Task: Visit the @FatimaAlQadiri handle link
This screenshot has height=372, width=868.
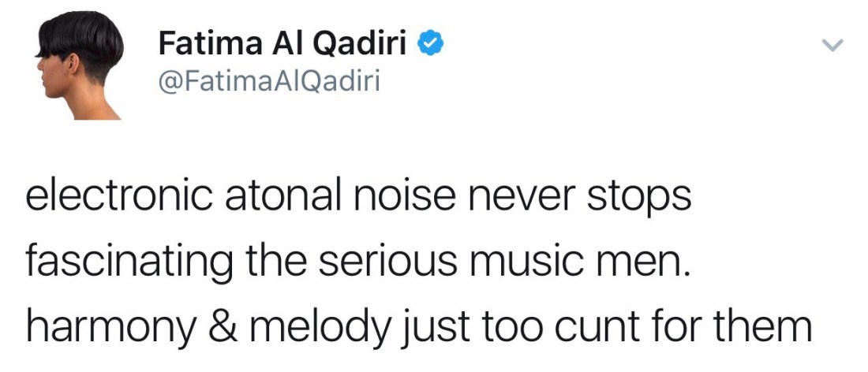Action: (x=269, y=80)
